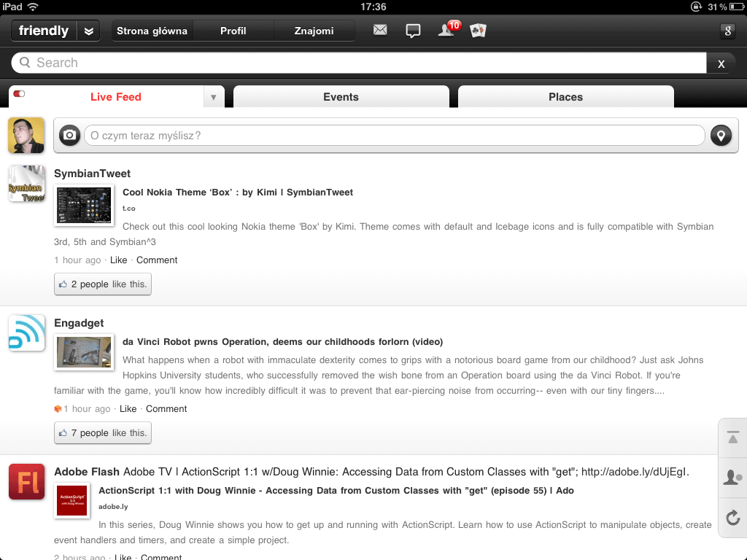Open the adobe.ly source link
The width and height of the screenshot is (747, 560).
click(x=113, y=507)
